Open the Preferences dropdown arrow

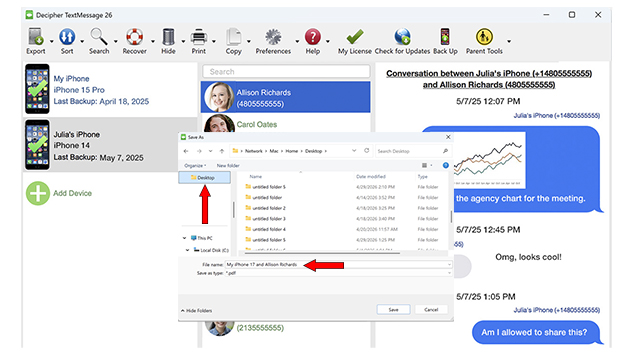[297, 41]
